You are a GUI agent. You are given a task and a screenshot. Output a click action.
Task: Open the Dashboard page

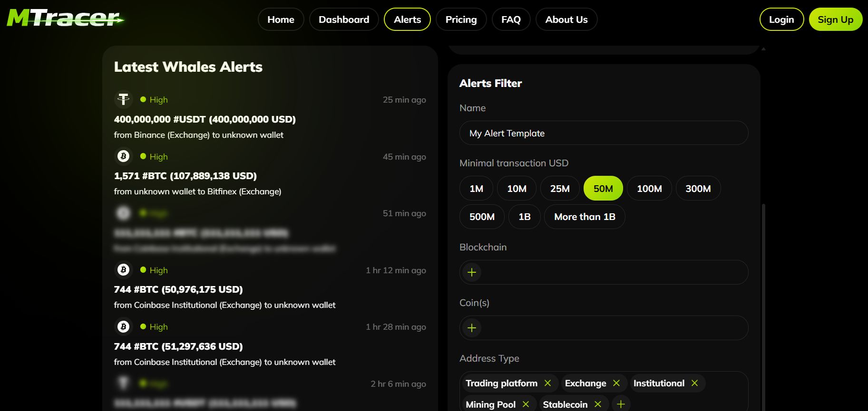pos(344,19)
